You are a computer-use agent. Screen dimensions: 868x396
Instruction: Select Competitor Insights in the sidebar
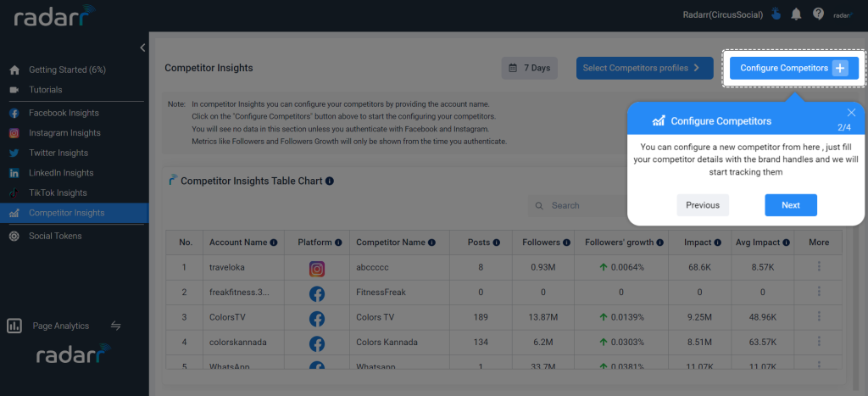(x=75, y=213)
